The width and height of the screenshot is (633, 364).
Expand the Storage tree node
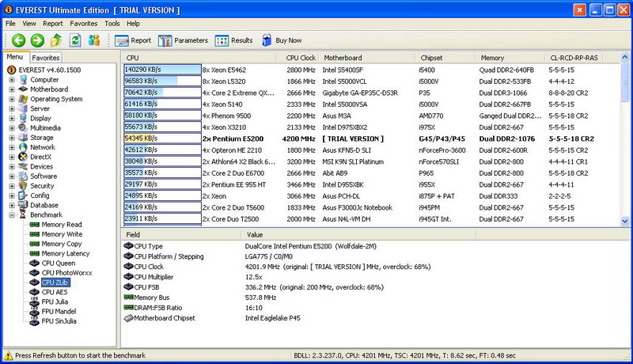pos(12,138)
